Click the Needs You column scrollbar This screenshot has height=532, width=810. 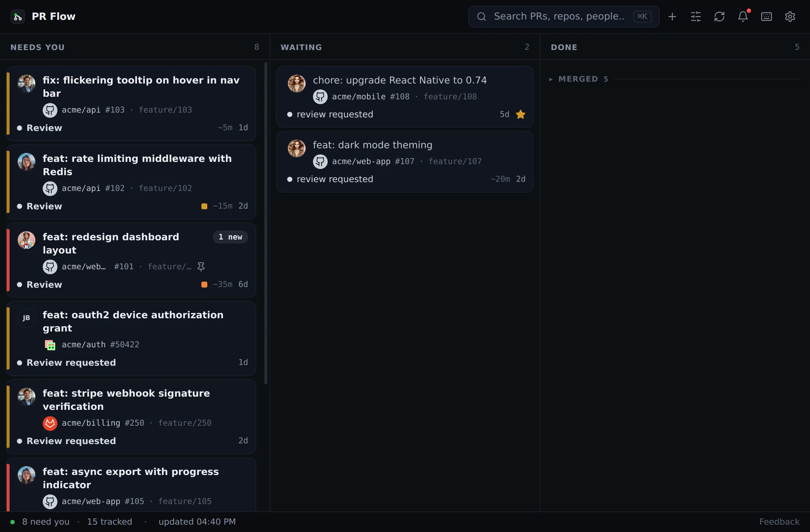pos(266,223)
